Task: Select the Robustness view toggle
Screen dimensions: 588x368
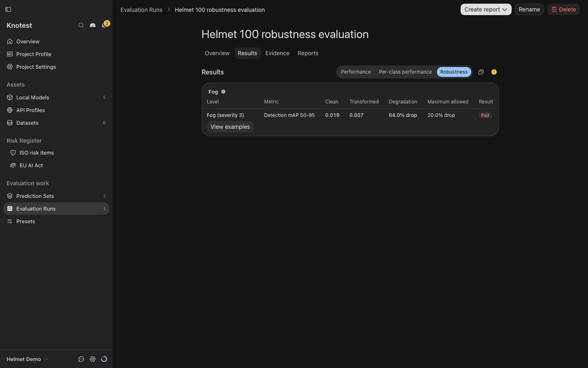Action: 454,72
